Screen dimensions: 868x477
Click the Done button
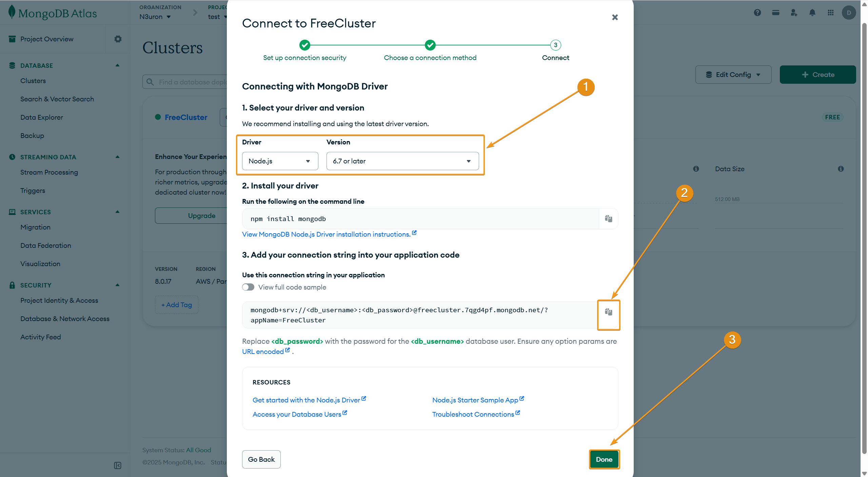[604, 459]
